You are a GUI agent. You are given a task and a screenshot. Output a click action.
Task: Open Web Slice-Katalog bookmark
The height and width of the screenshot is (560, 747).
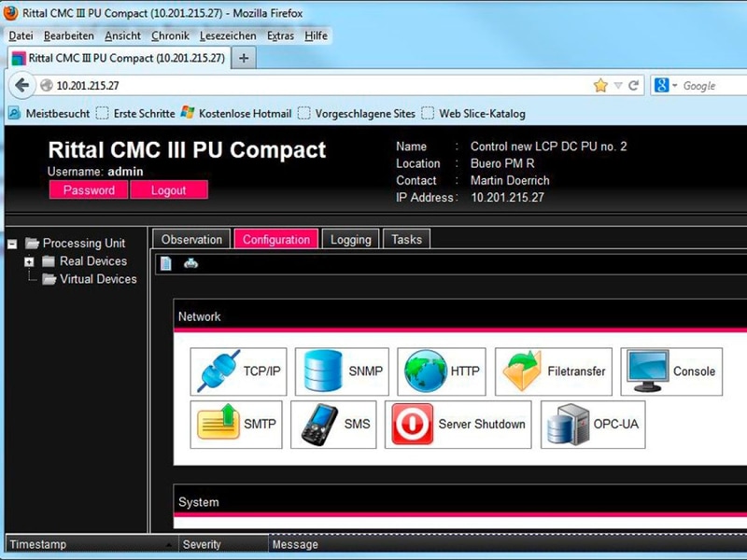pos(473,113)
